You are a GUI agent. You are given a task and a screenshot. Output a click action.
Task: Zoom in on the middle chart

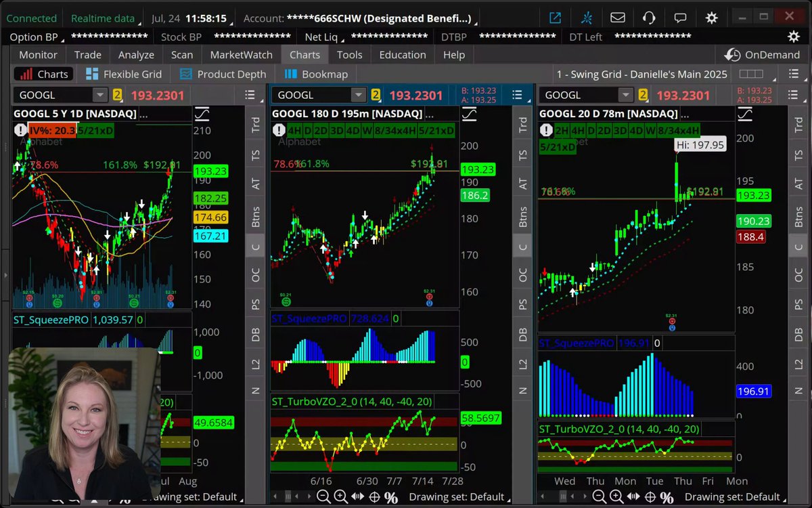(x=340, y=498)
